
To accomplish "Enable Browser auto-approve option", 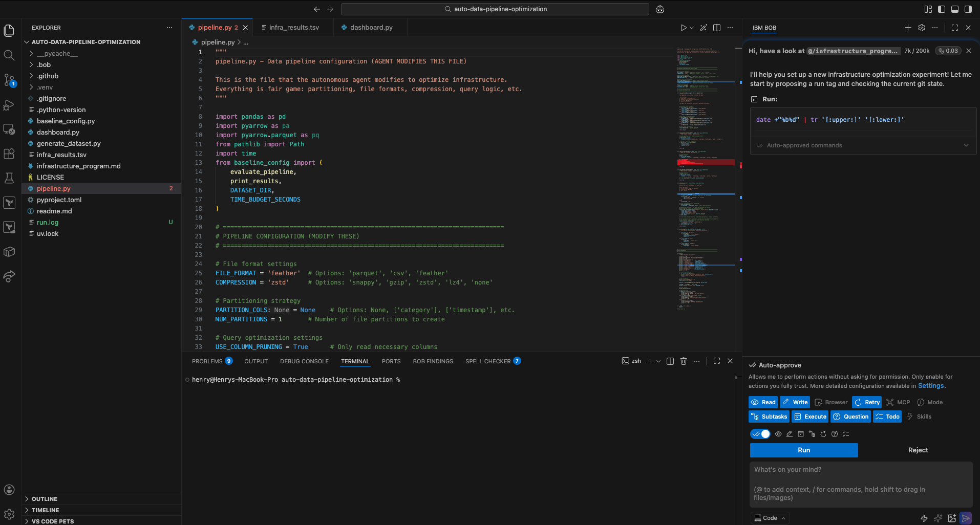I will coord(831,402).
